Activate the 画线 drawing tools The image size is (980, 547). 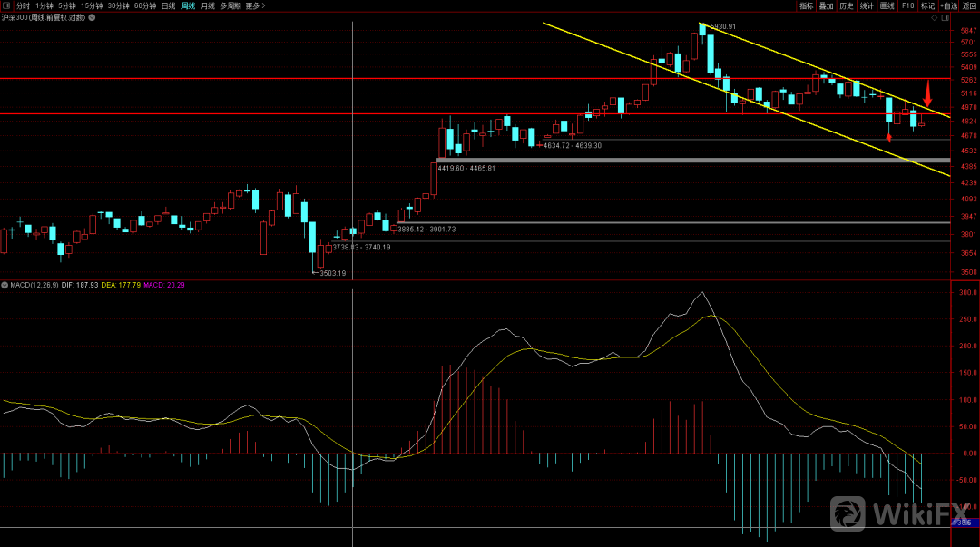point(887,5)
